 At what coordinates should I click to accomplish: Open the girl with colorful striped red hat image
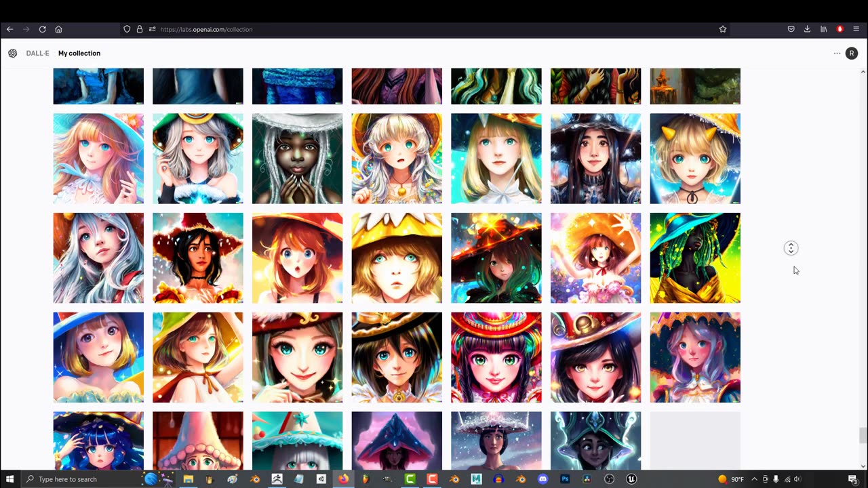(496, 357)
